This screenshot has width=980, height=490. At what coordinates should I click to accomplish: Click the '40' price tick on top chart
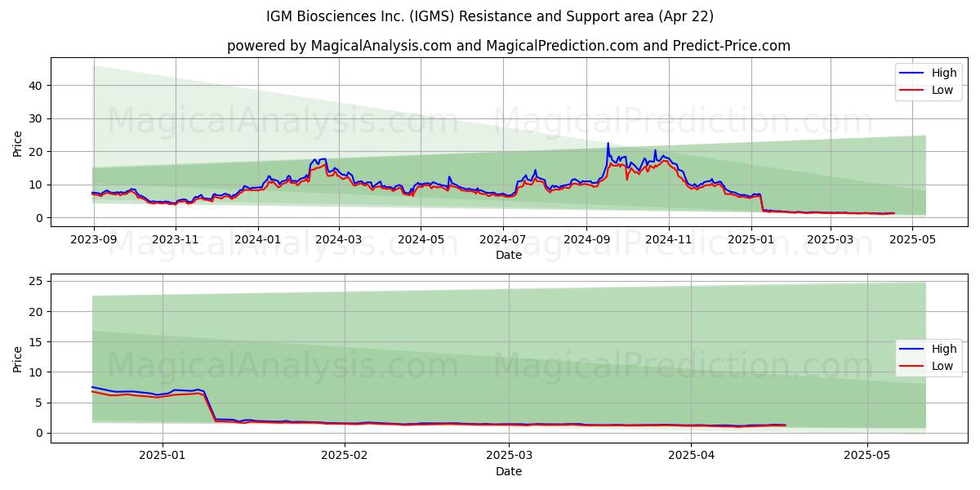pos(37,86)
